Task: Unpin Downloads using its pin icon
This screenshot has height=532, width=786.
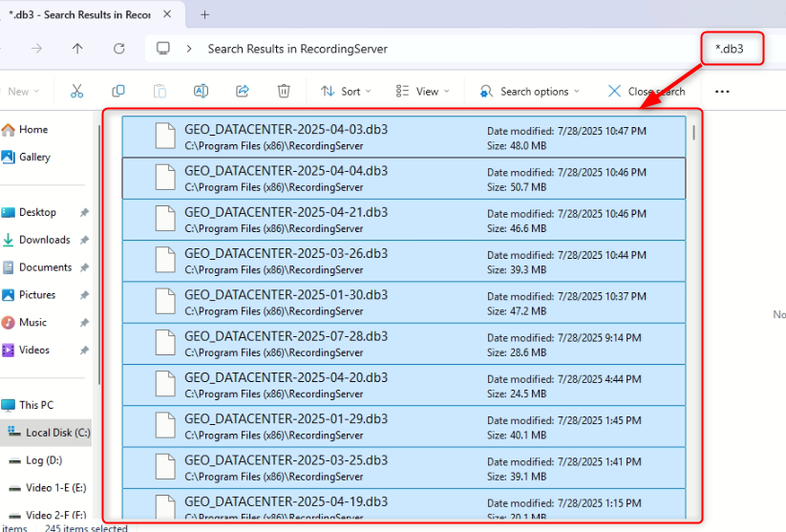Action: (84, 240)
